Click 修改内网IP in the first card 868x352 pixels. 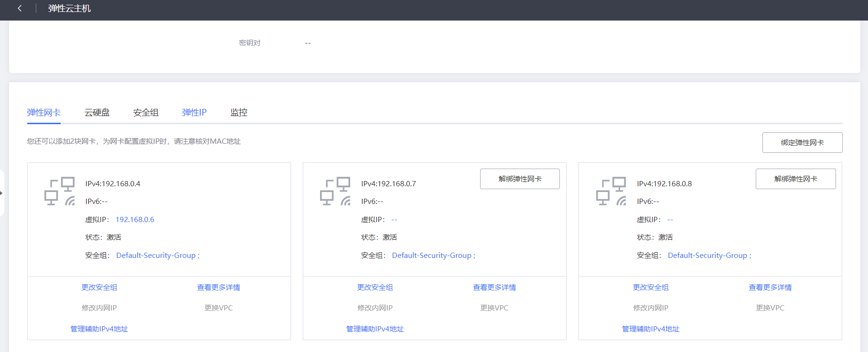tap(99, 308)
